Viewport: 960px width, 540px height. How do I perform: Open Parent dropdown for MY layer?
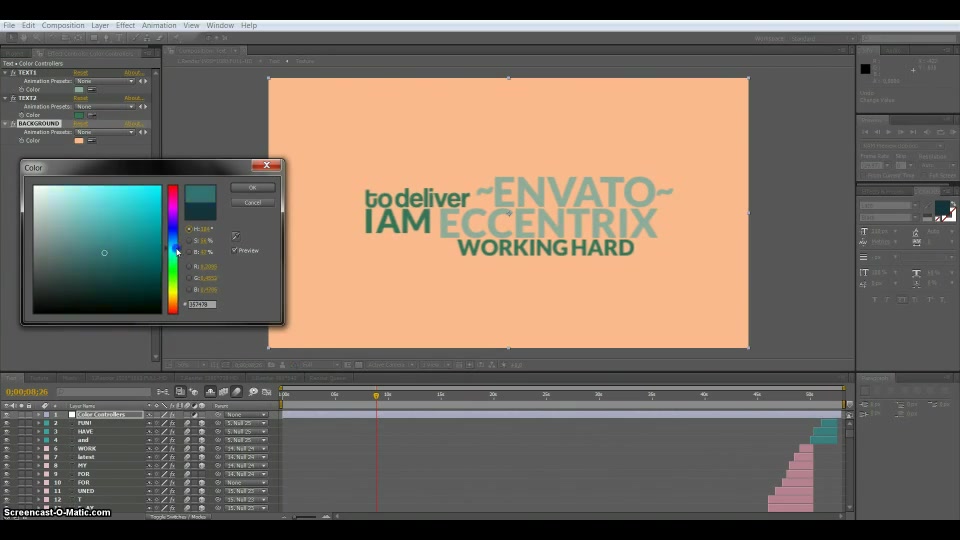pos(246,466)
